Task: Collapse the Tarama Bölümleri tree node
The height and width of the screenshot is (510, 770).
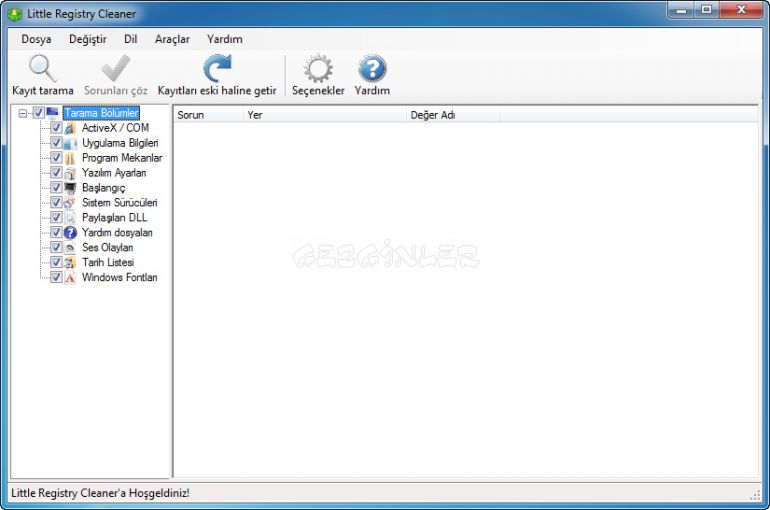Action: coord(23,113)
